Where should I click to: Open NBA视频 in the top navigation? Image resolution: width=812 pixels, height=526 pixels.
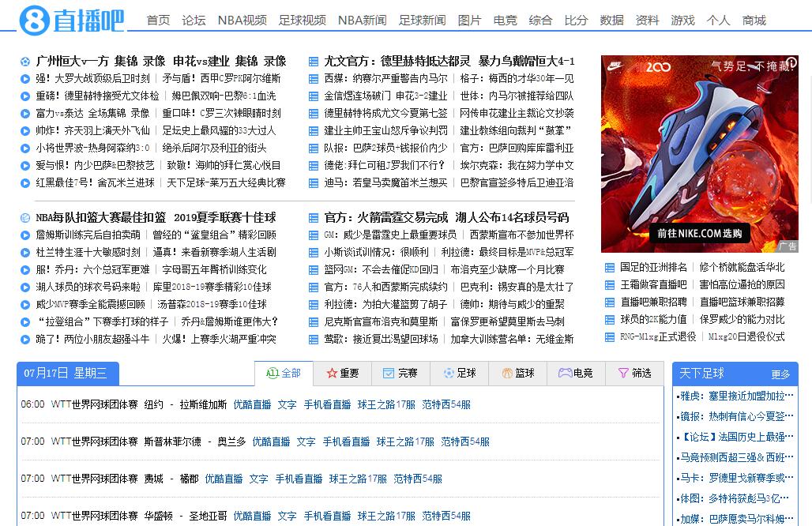click(x=242, y=21)
